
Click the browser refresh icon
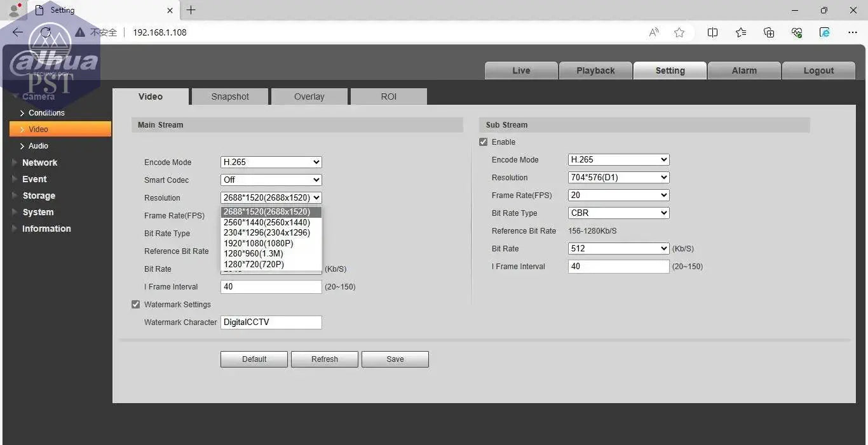click(x=46, y=32)
